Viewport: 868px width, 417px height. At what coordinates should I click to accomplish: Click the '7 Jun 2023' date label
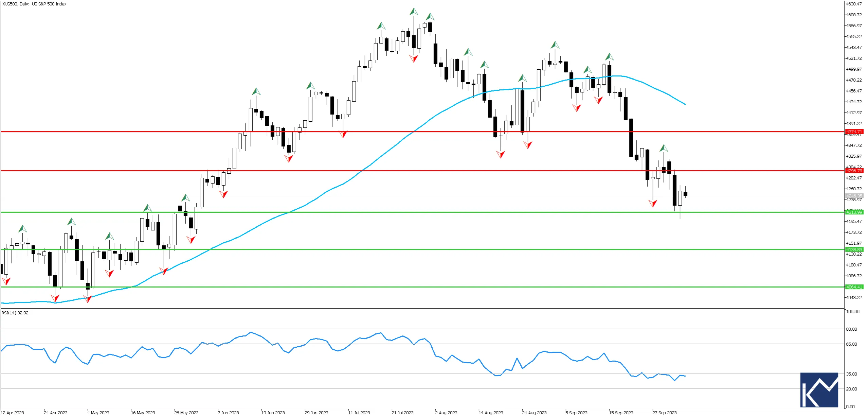[x=229, y=413]
